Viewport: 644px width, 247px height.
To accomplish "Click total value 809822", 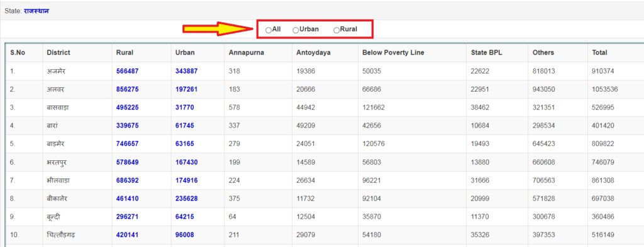I will (x=603, y=144).
